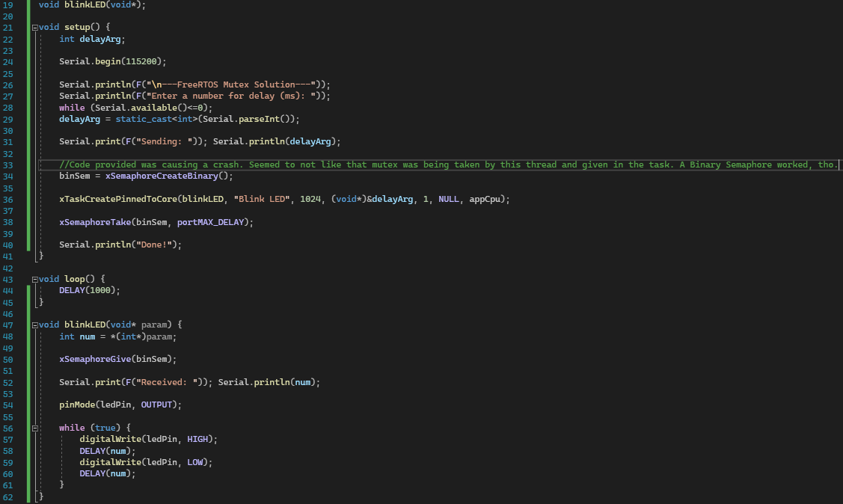Click line number 62 in the gutter

(x=8, y=497)
